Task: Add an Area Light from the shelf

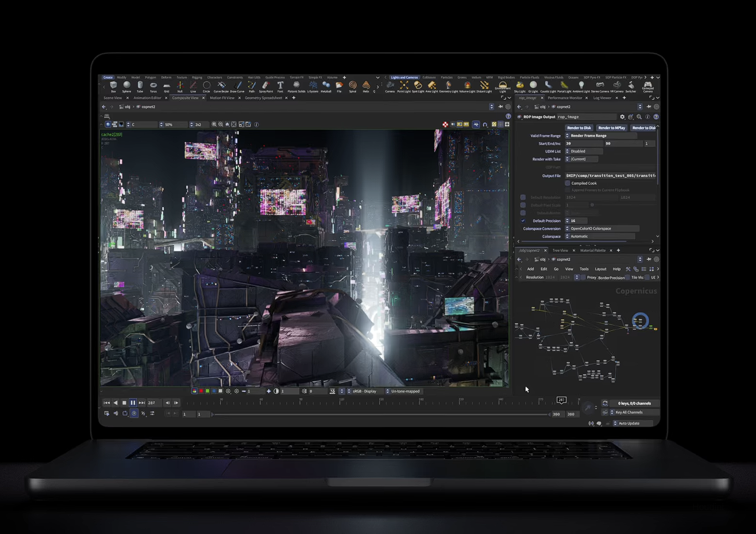Action: [x=431, y=87]
